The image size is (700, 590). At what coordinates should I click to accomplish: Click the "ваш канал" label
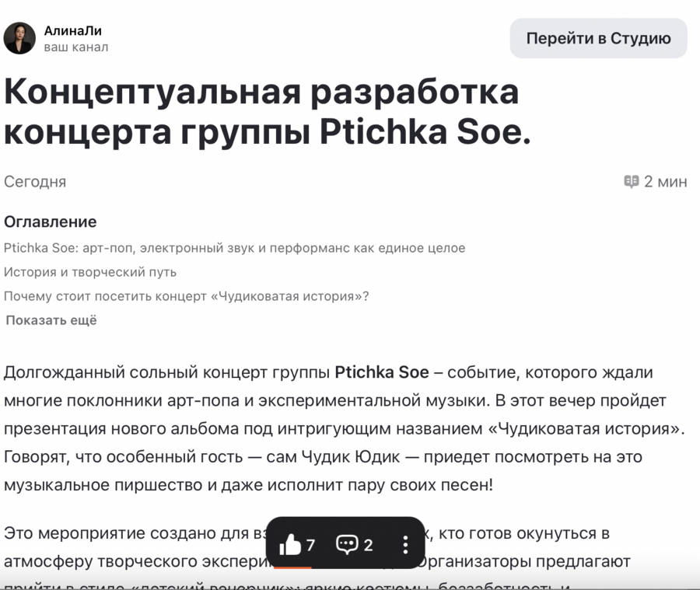pos(75,47)
